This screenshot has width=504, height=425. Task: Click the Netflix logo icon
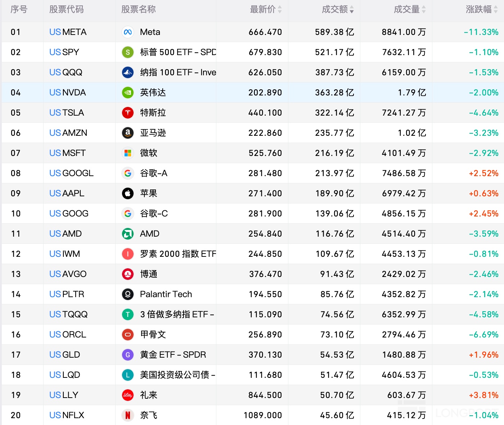(127, 415)
